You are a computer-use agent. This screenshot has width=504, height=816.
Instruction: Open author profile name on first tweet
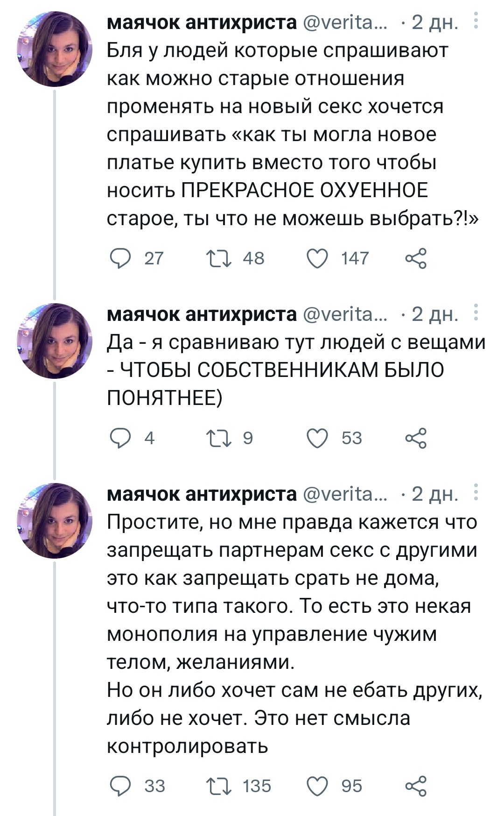[x=202, y=22]
